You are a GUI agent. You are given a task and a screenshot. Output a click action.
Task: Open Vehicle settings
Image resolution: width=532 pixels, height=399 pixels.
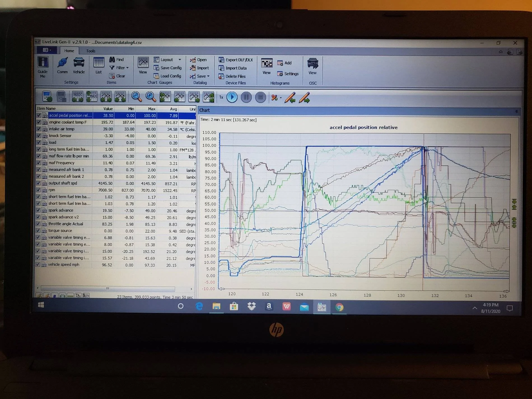click(x=79, y=66)
